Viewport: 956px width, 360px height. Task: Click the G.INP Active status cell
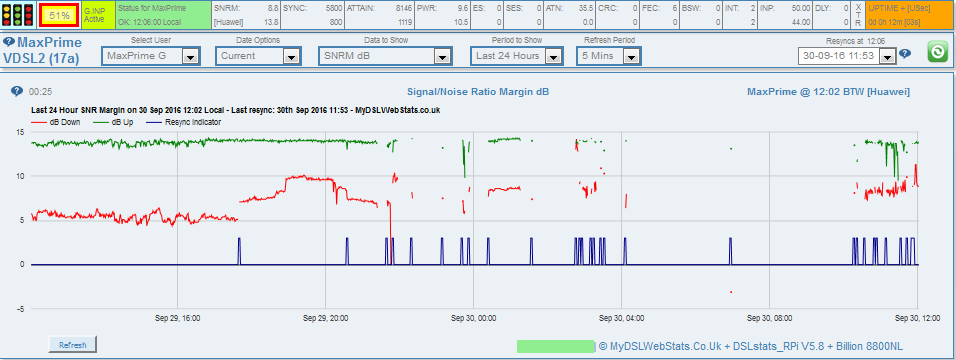98,15
